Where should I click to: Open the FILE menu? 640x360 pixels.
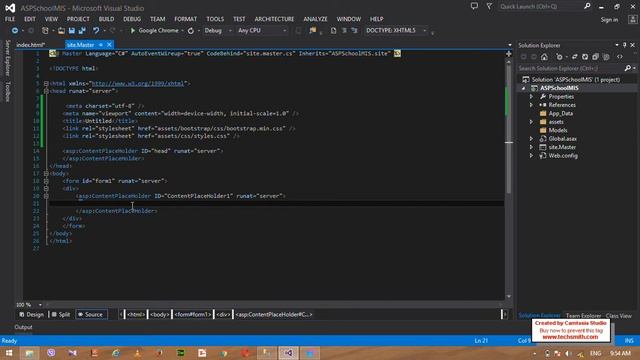10,19
